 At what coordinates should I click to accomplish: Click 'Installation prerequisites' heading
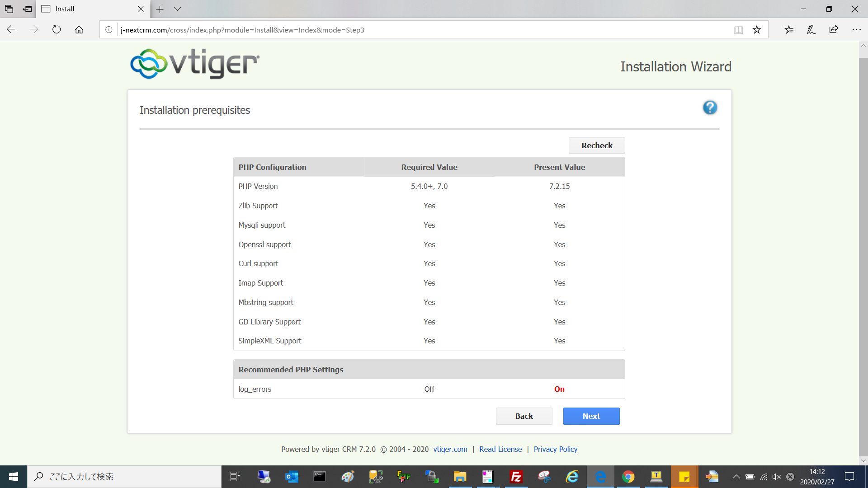(x=195, y=110)
